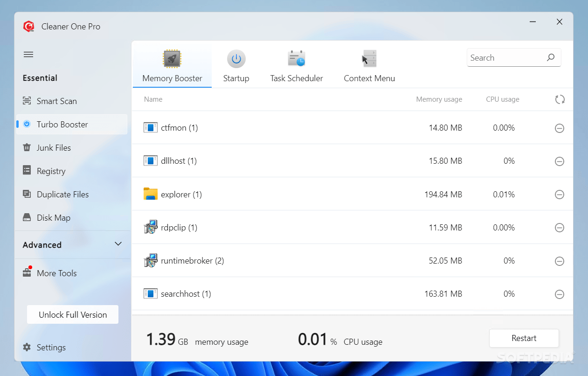Select the ctfmon (1) process name
588x376 pixels.
click(x=180, y=128)
